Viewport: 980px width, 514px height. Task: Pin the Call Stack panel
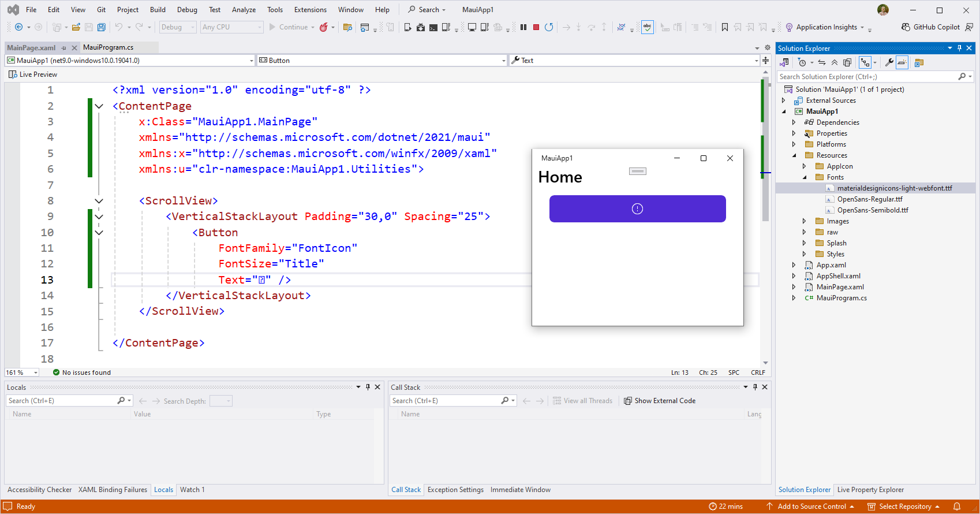point(755,387)
